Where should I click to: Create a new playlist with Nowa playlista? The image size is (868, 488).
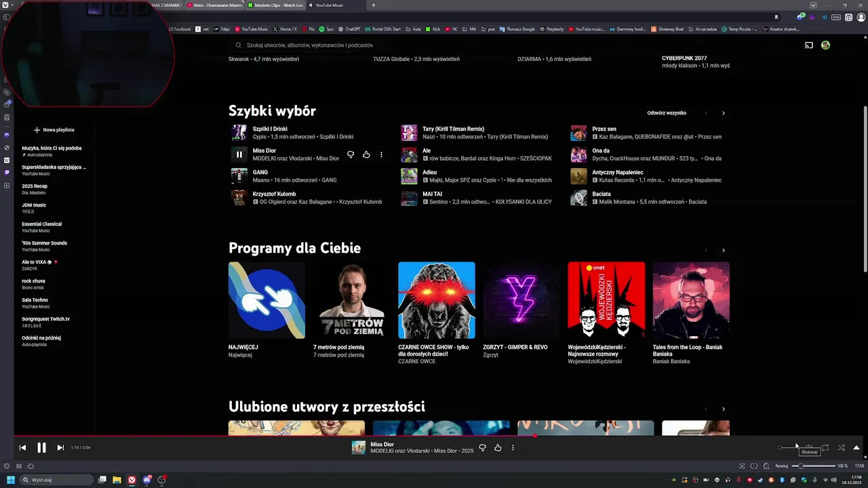[x=54, y=129]
